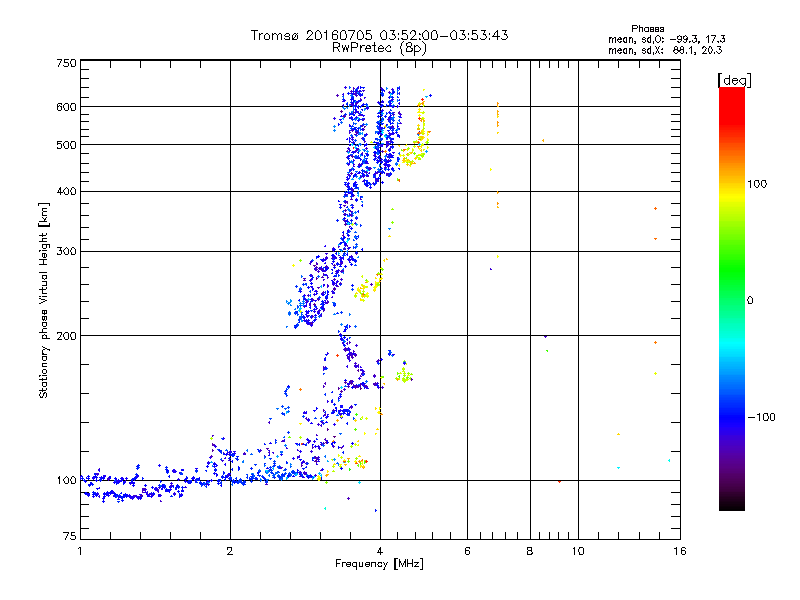Click the colorbar '100' tick label
The width and height of the screenshot is (800, 600).
(x=757, y=184)
